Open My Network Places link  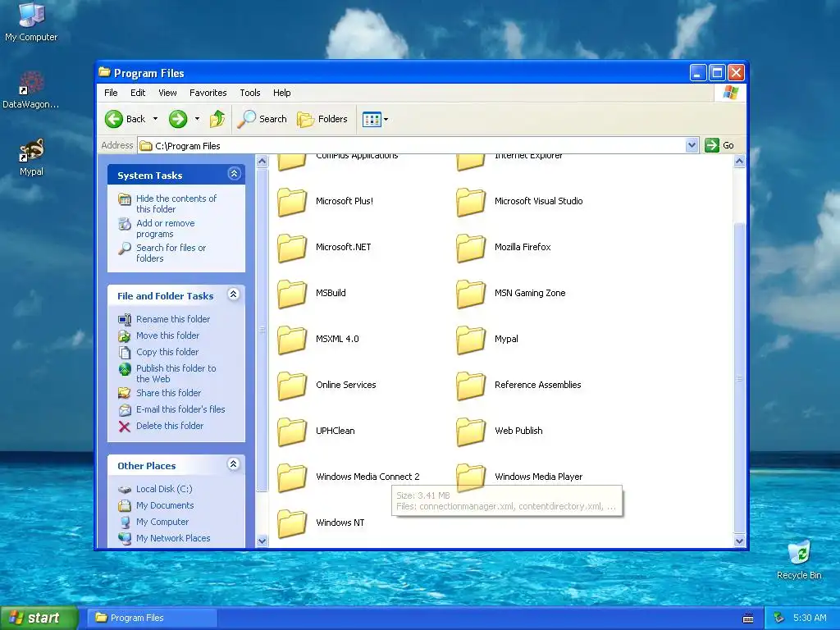(172, 538)
